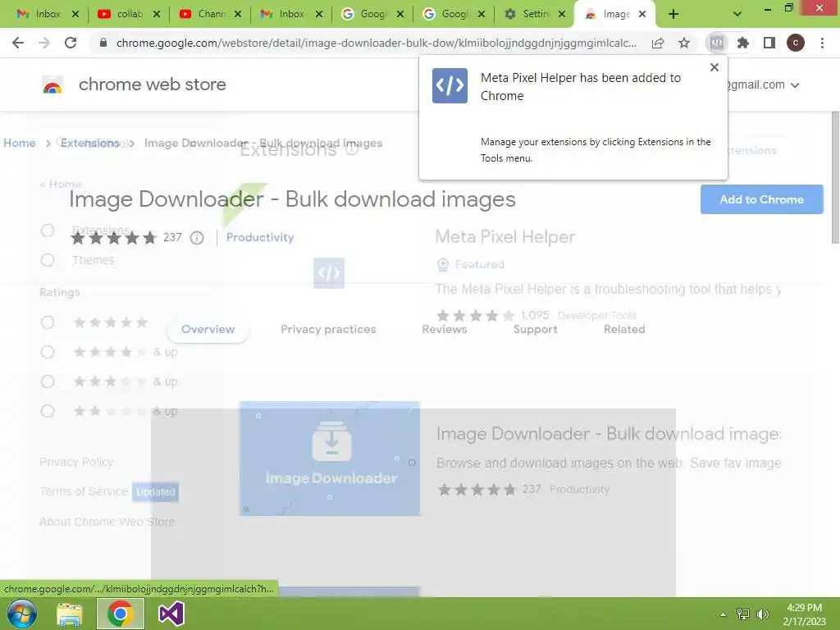Viewport: 840px width, 630px height.
Task: Open the Chrome profile avatar
Action: coord(796,43)
